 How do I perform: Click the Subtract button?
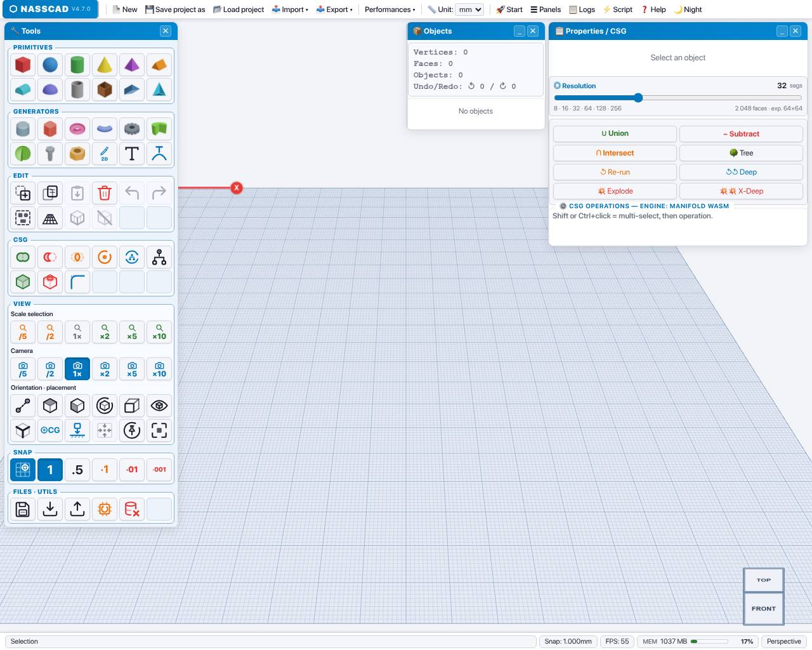pyautogui.click(x=741, y=134)
